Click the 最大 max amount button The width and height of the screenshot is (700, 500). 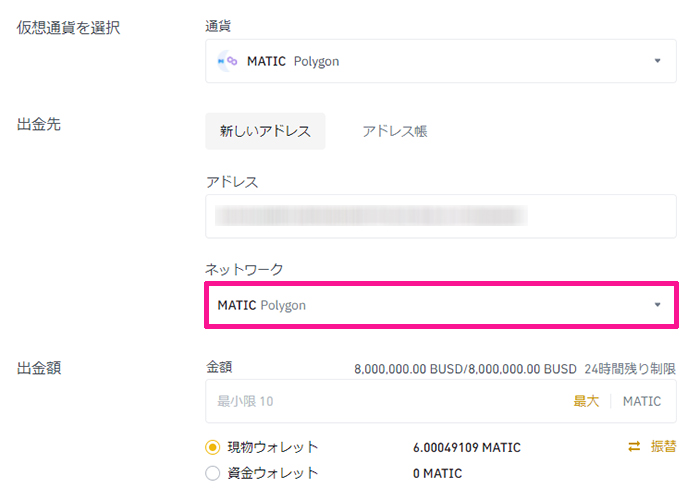(586, 401)
